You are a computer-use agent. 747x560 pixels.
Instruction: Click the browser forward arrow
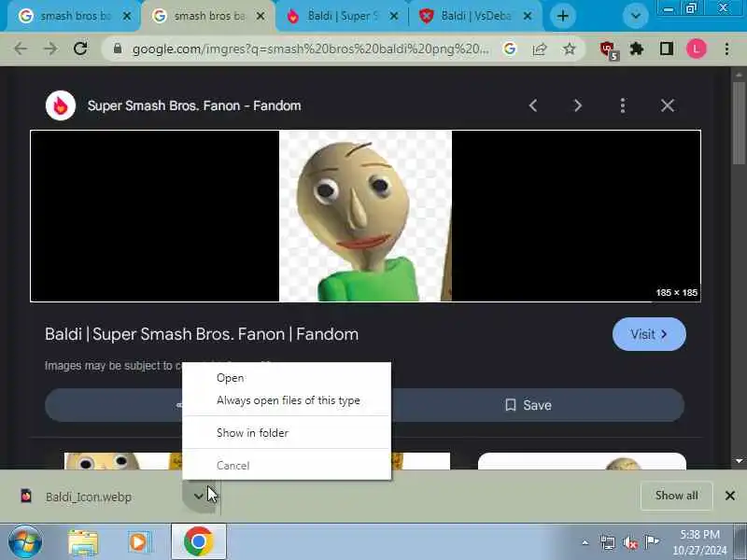pyautogui.click(x=50, y=49)
